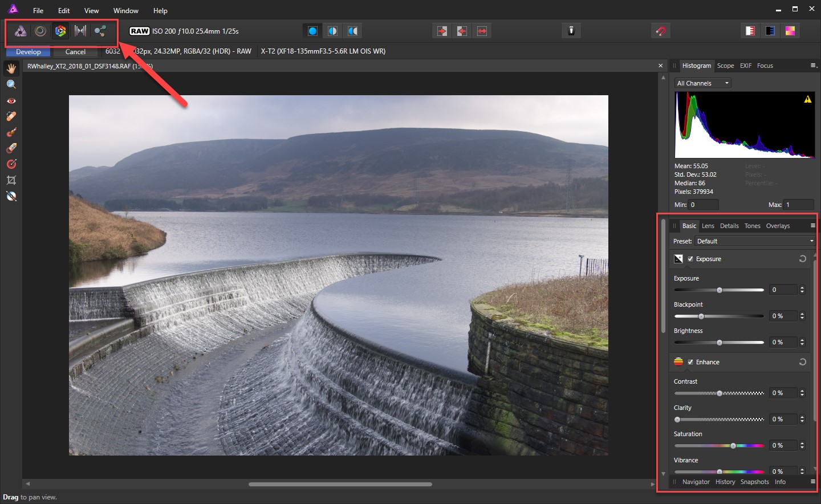The width and height of the screenshot is (821, 504).
Task: Open the View menu
Action: (91, 10)
